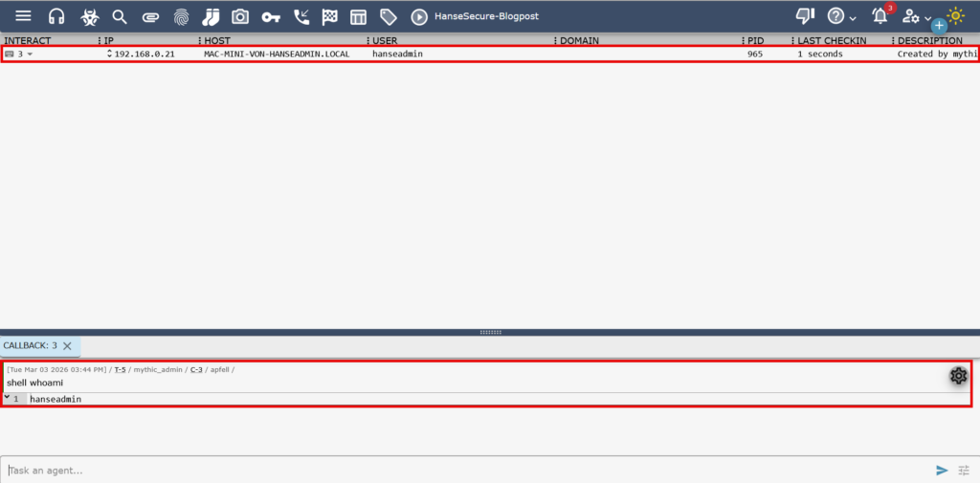Open payloads page via biohazard icon
Viewport: 980px width, 483px height.
point(88,16)
